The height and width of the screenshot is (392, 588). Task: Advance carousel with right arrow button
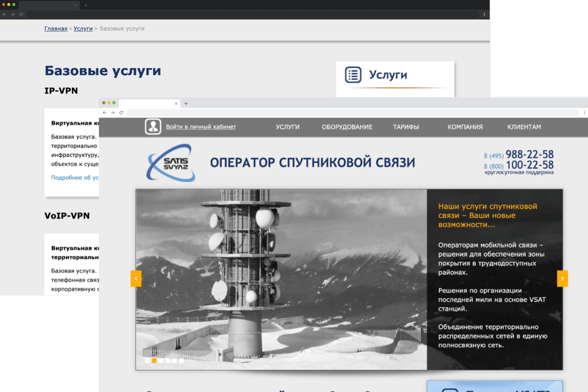tap(562, 278)
